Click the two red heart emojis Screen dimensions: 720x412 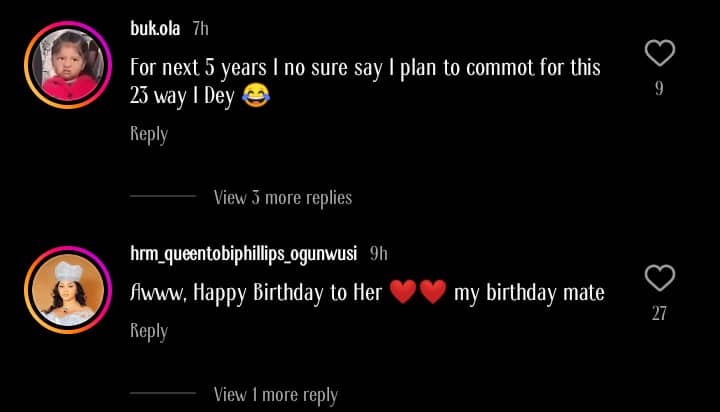click(x=418, y=292)
